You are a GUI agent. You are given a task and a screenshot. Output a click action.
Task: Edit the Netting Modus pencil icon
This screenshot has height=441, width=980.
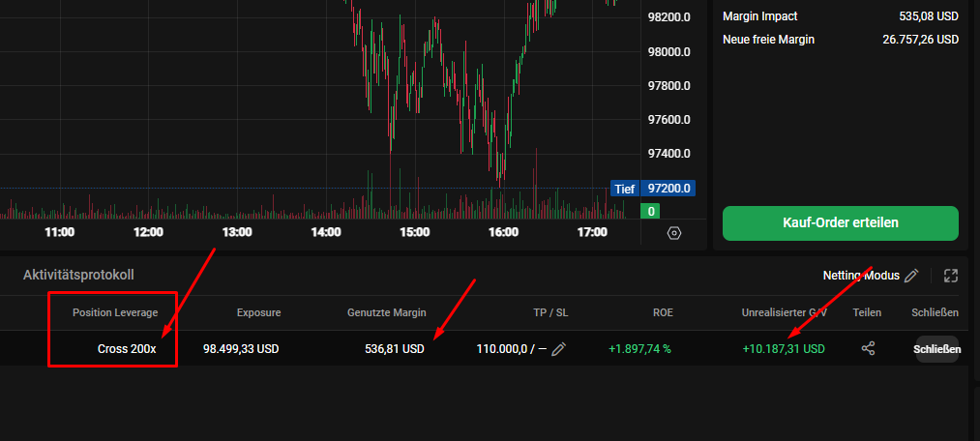pyautogui.click(x=912, y=276)
